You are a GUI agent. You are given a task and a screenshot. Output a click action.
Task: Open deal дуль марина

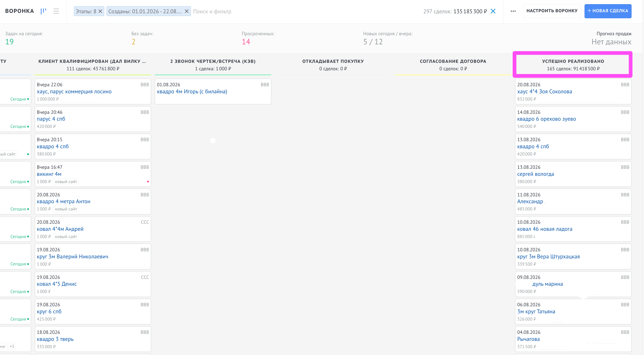pyautogui.click(x=547, y=284)
